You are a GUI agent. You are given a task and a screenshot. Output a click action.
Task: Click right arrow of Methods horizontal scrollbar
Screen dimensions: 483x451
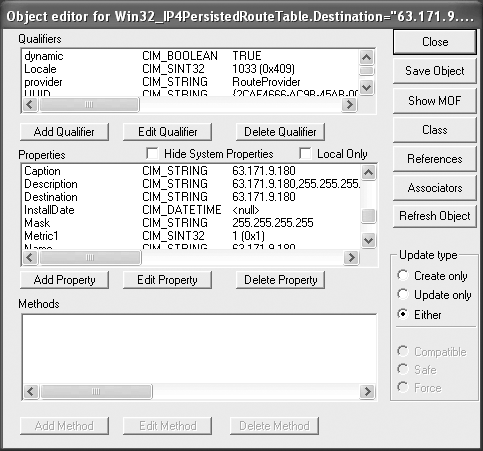click(x=367, y=391)
